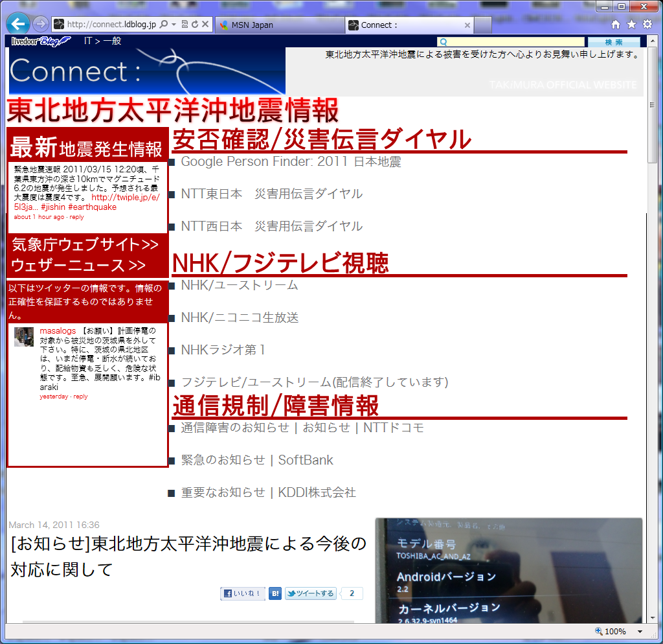The height and width of the screenshot is (644, 663).
Task: Open NHK/ニコニコ生放送 link
Action: 240,317
